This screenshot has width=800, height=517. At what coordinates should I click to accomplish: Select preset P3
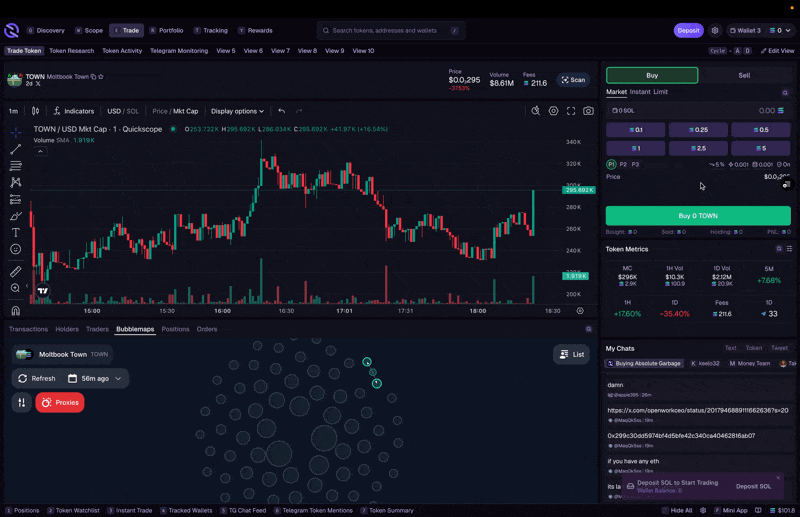[635, 164]
